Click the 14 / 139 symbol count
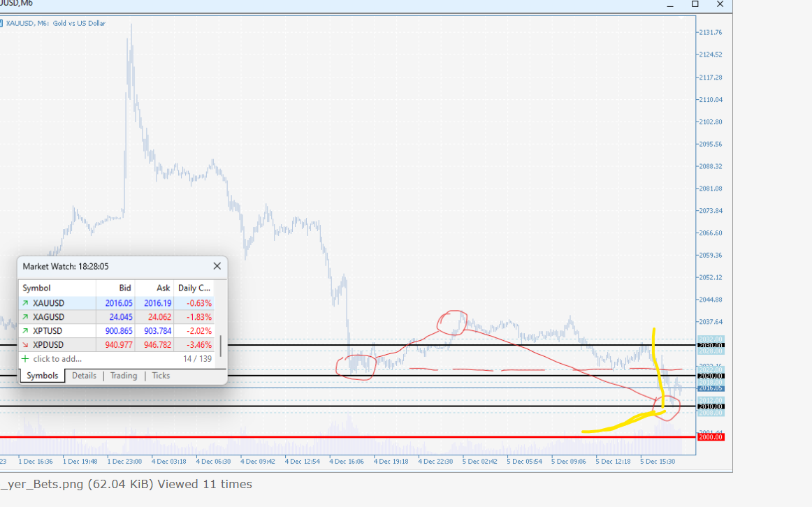The image size is (812, 507). [197, 358]
